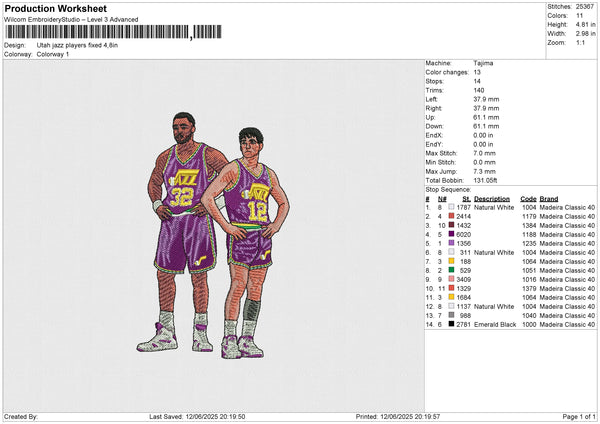Image resolution: width=600 pixels, height=424 pixels.
Task: Click thread code 1188
Action: point(529,234)
